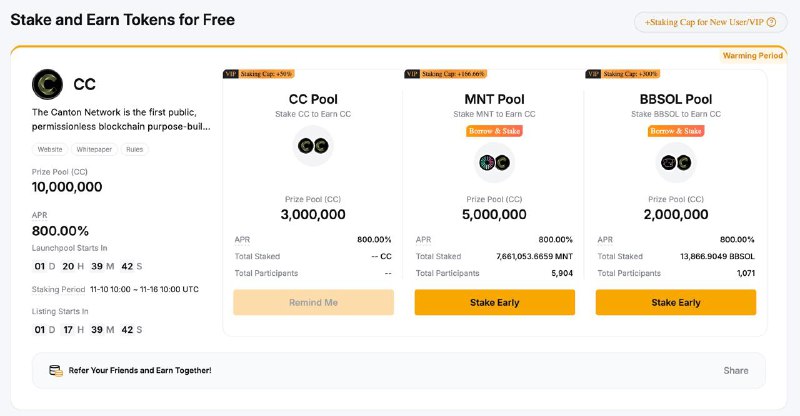Click the BBSOL Pool coin pair icon

click(x=676, y=163)
